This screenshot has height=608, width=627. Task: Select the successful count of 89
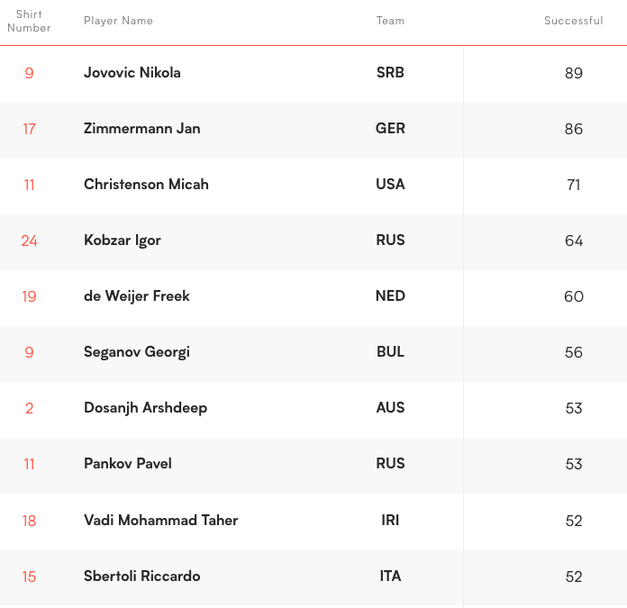pos(573,73)
